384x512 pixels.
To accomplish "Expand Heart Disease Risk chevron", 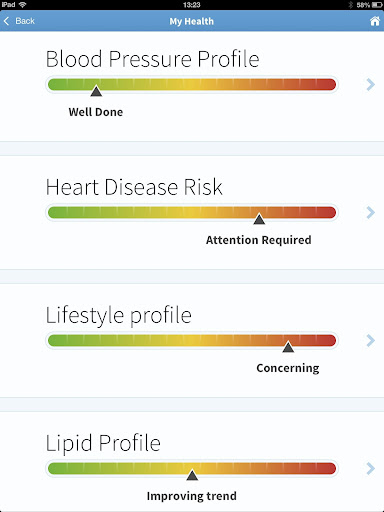I will click(x=370, y=212).
